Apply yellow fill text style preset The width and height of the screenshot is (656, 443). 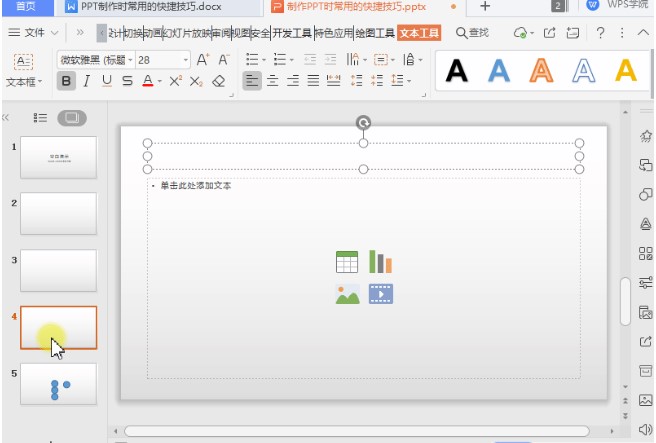click(626, 70)
